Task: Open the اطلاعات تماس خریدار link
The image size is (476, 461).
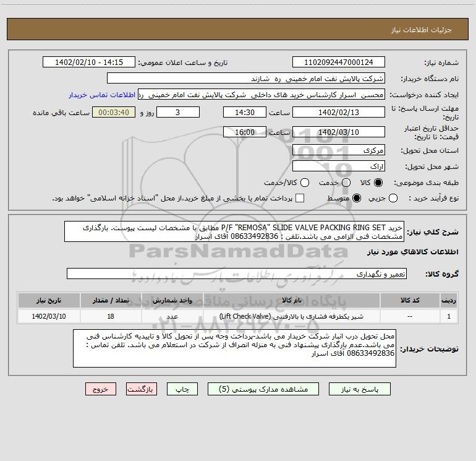Action: 102,95
